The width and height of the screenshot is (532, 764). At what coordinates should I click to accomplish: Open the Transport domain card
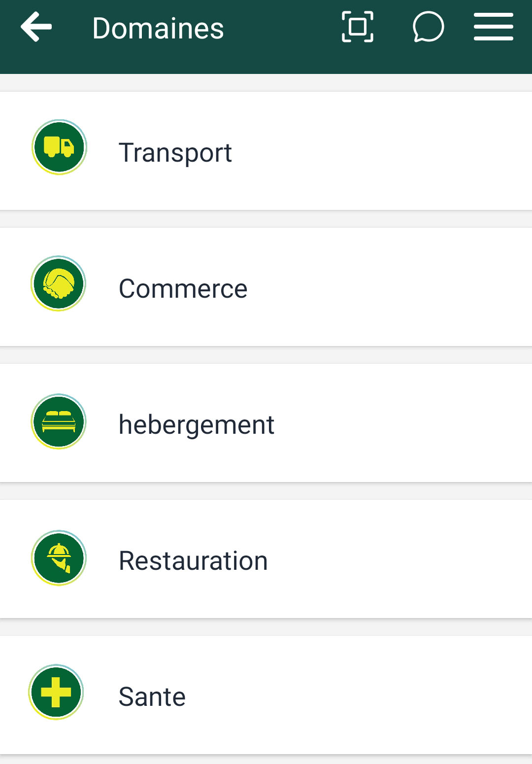266,151
